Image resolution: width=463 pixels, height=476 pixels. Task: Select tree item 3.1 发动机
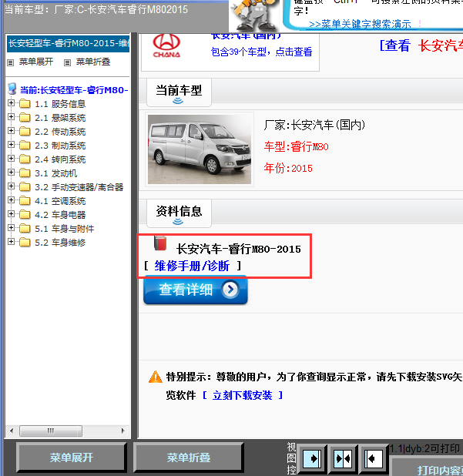(56, 173)
